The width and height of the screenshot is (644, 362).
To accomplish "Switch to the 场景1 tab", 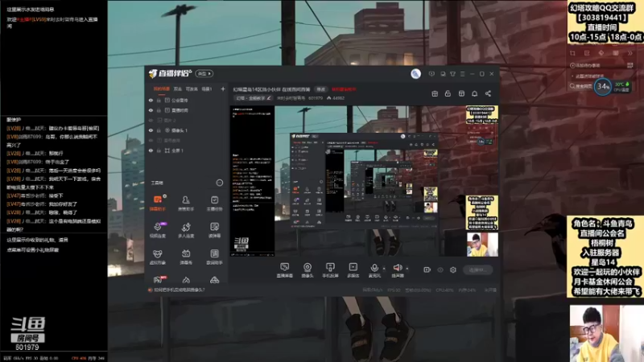I will (x=207, y=88).
